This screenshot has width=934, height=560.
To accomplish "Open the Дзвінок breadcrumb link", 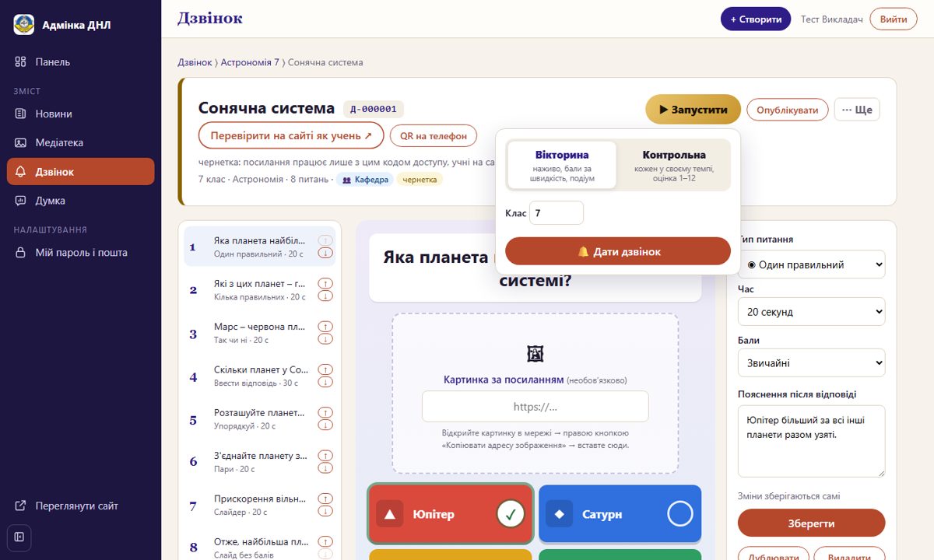I will (x=195, y=62).
